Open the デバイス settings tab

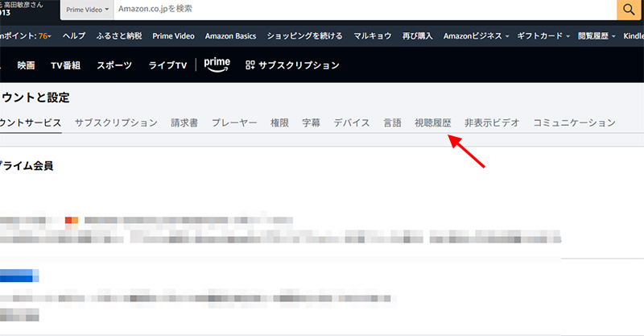pyautogui.click(x=352, y=123)
